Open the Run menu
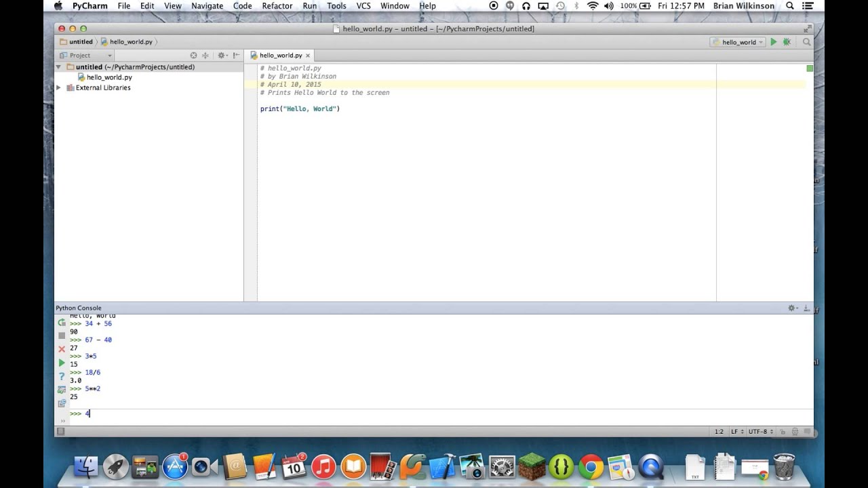868x488 pixels. pyautogui.click(x=310, y=6)
